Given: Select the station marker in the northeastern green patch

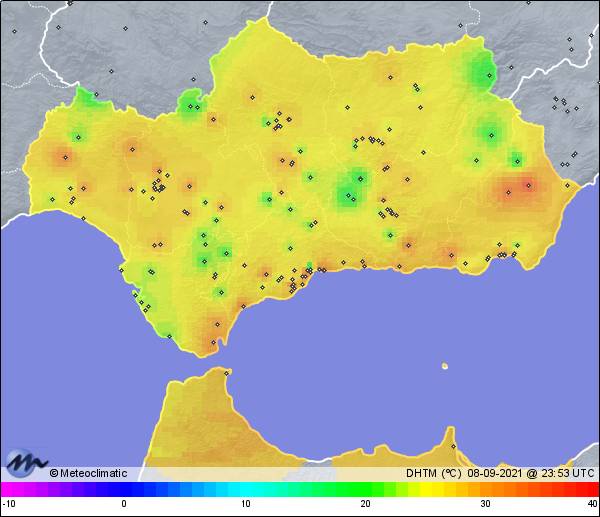Looking at the screenshot, I should tap(489, 75).
